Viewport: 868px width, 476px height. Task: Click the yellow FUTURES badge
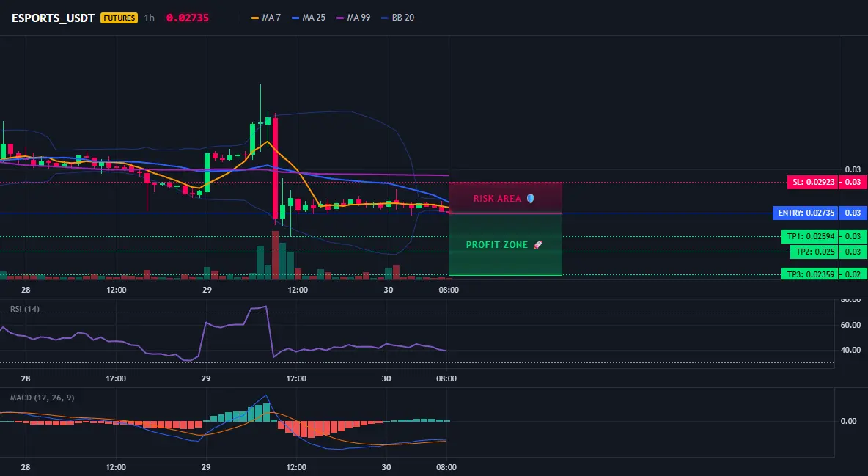coord(119,18)
